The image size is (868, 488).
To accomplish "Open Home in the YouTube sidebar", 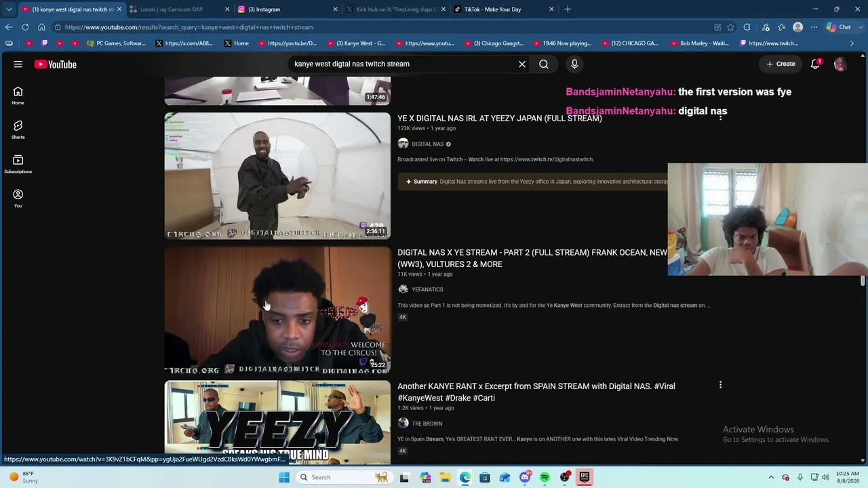I will tap(18, 96).
